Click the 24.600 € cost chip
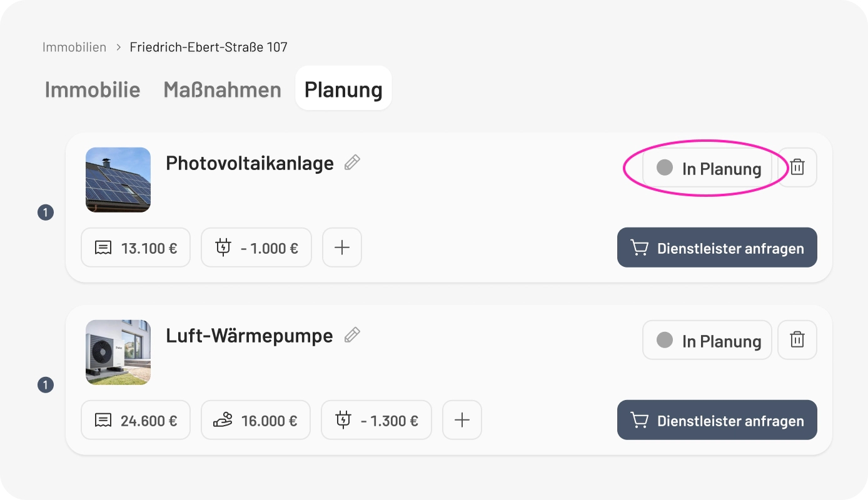This screenshot has width=868, height=500. coord(136,420)
